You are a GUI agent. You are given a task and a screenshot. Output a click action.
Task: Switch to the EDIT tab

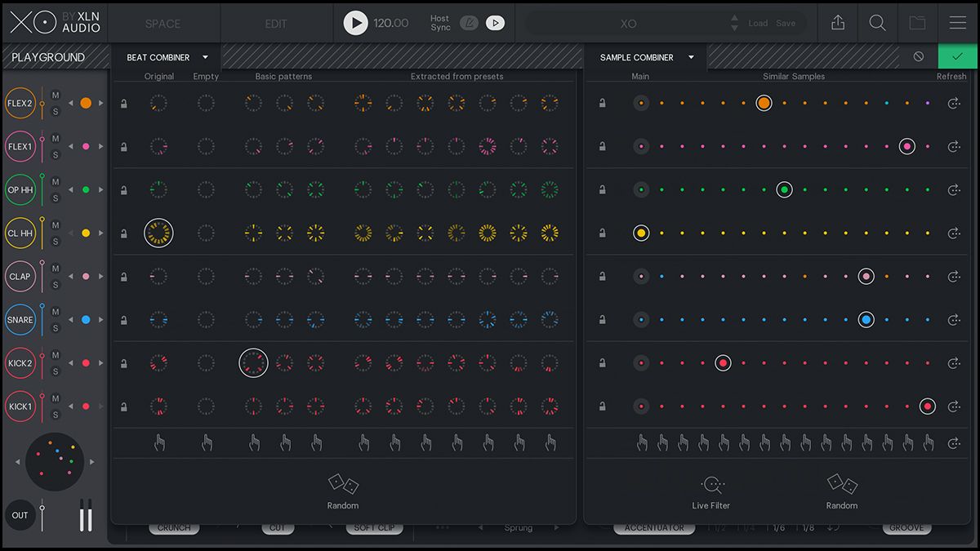click(276, 24)
